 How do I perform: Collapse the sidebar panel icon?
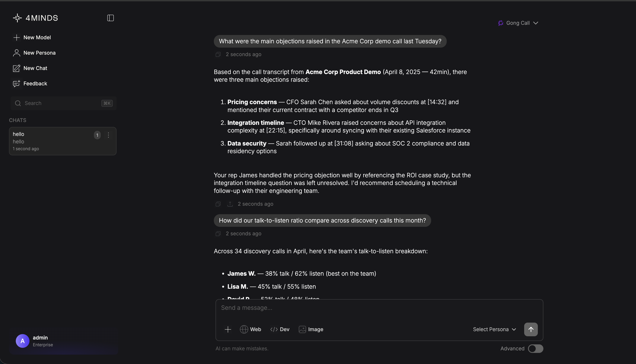(x=111, y=18)
